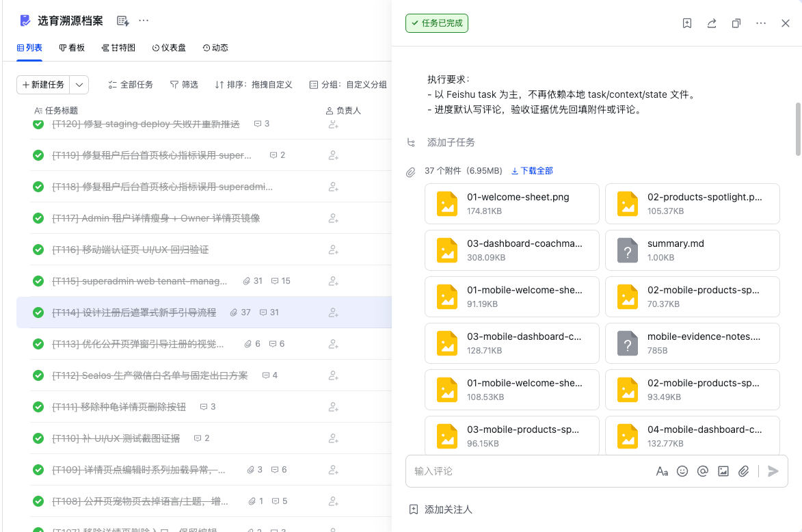Image resolution: width=802 pixels, height=532 pixels.
Task: Open attachment summary.md
Action: (x=693, y=250)
